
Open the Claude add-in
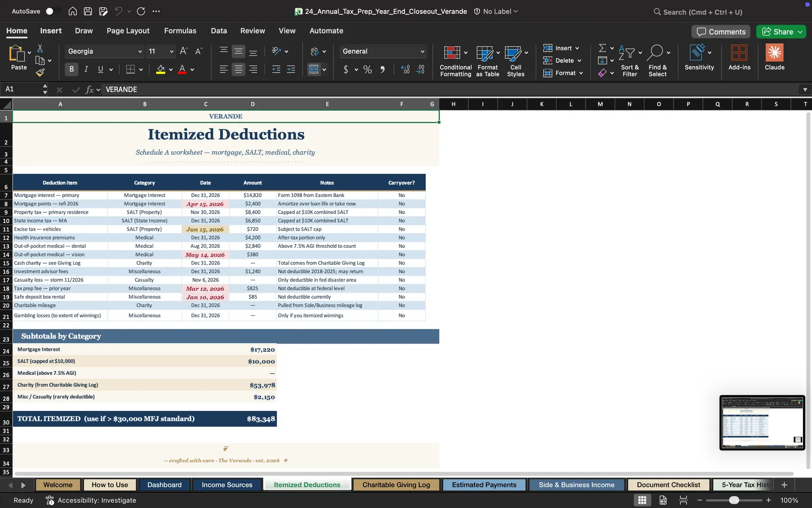(774, 57)
